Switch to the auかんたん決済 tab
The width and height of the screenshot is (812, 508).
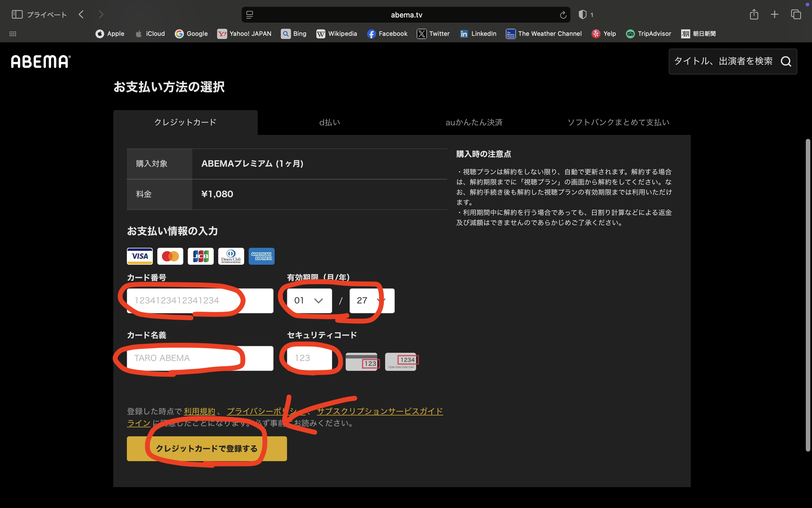pos(474,122)
